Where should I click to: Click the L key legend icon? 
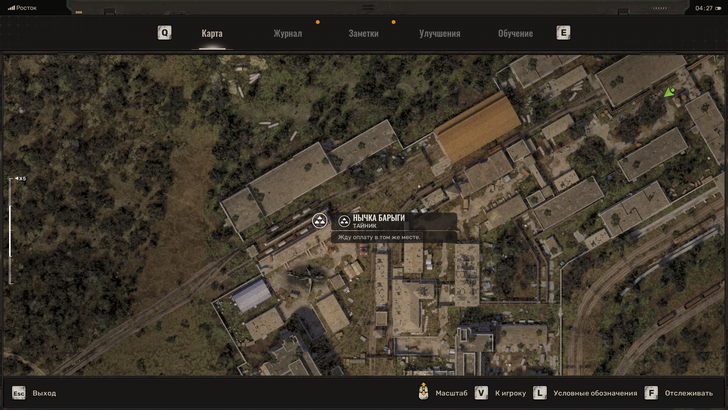pyautogui.click(x=540, y=393)
